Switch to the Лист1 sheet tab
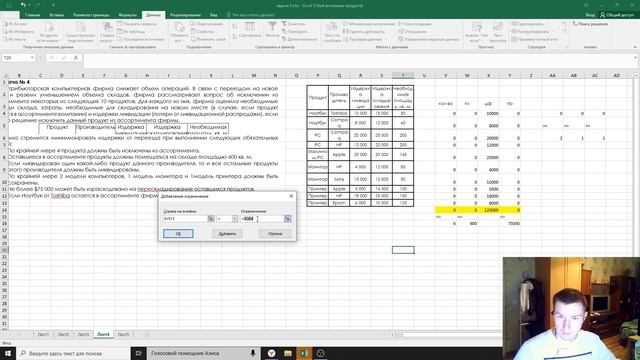This screenshot has height=360, width=640. [x=43, y=334]
